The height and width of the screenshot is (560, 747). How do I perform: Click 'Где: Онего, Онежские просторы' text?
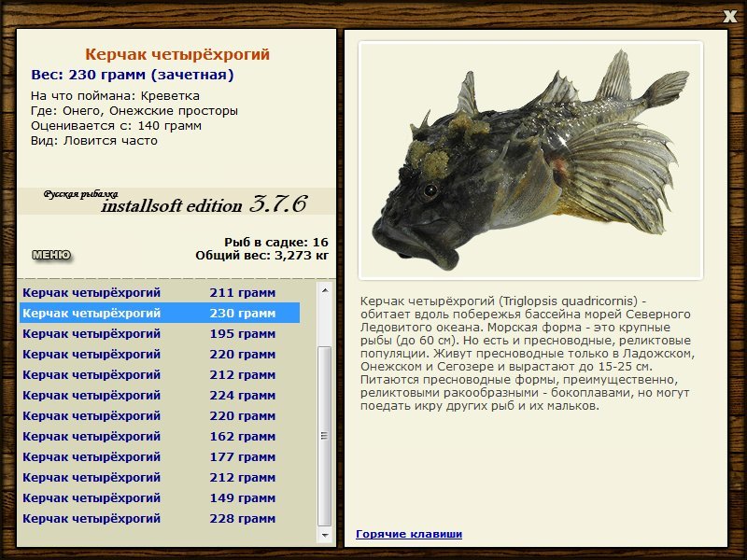[134, 111]
